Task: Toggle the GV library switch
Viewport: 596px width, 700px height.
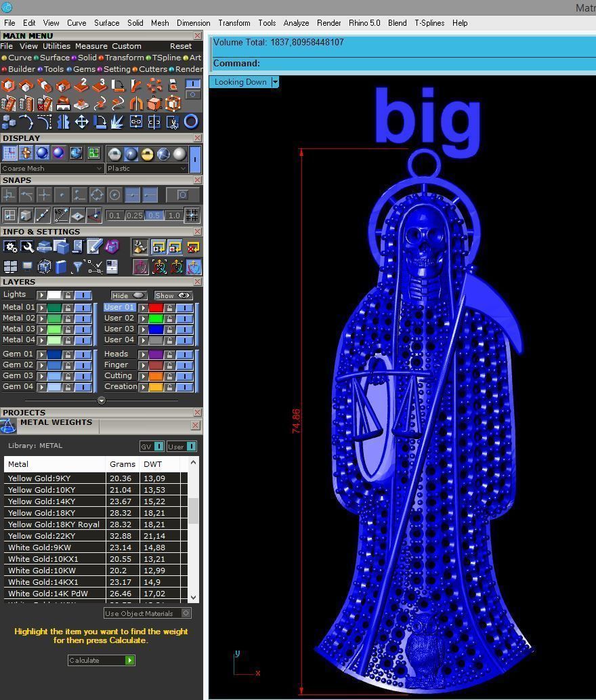Action: pos(158,447)
